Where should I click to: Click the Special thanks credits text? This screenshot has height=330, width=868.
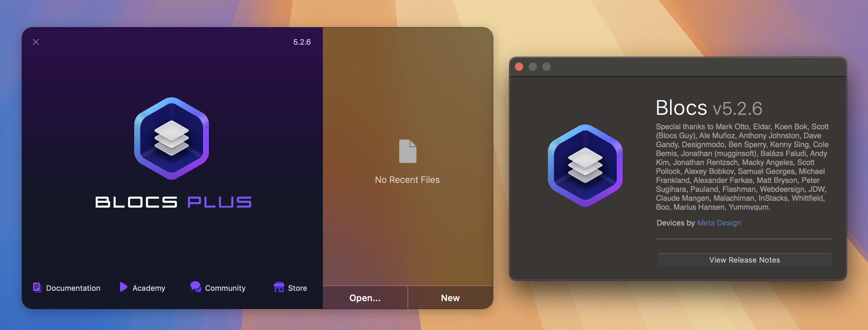pyautogui.click(x=742, y=167)
